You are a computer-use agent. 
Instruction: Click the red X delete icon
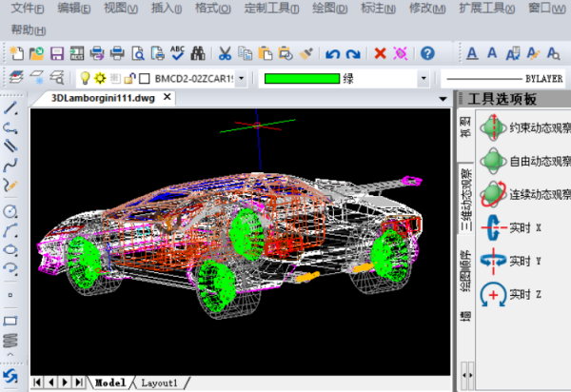[x=380, y=53]
